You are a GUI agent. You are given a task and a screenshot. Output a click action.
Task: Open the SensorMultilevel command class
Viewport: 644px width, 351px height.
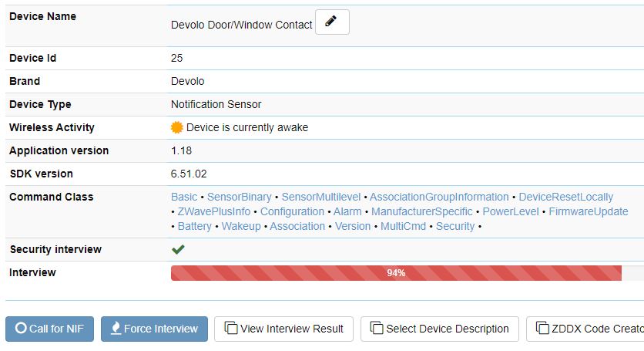point(320,197)
